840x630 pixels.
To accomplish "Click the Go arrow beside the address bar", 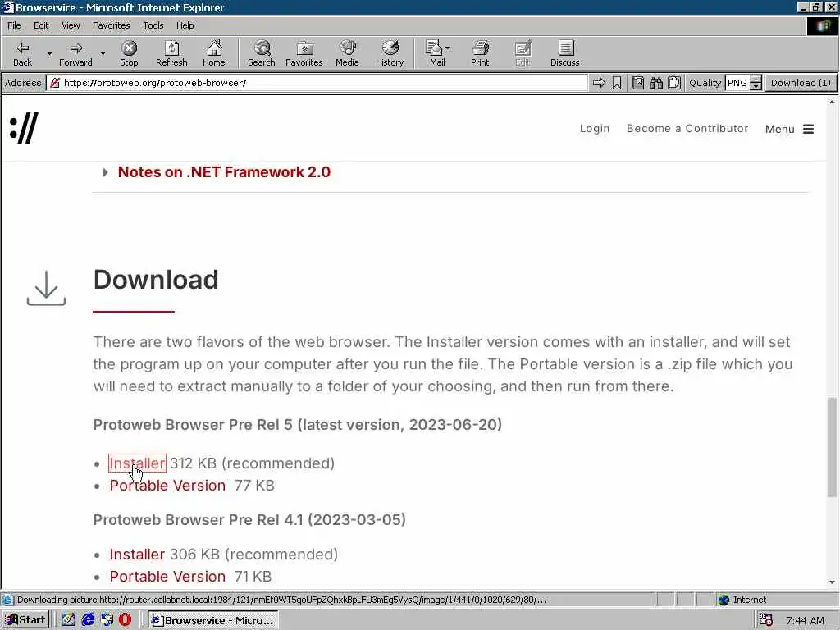I will (599, 83).
